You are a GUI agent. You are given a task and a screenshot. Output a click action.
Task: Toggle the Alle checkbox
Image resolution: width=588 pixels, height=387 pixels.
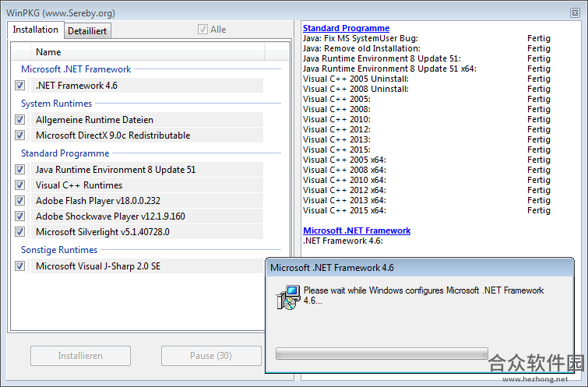202,30
